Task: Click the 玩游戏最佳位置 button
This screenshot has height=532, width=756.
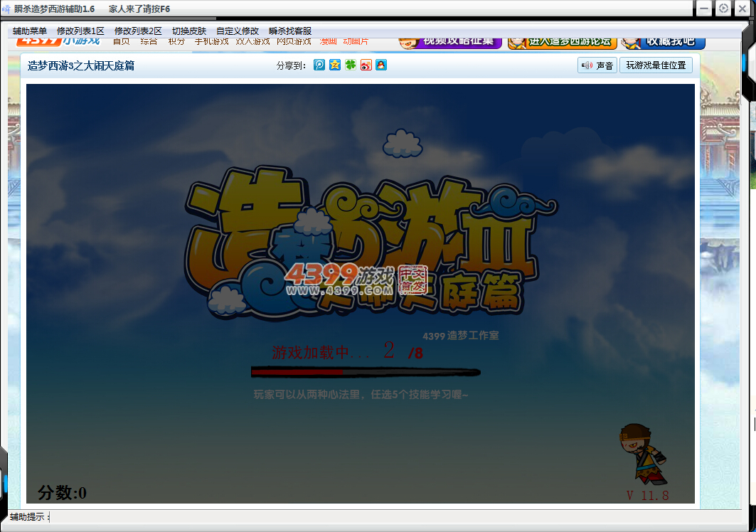Action: point(656,65)
